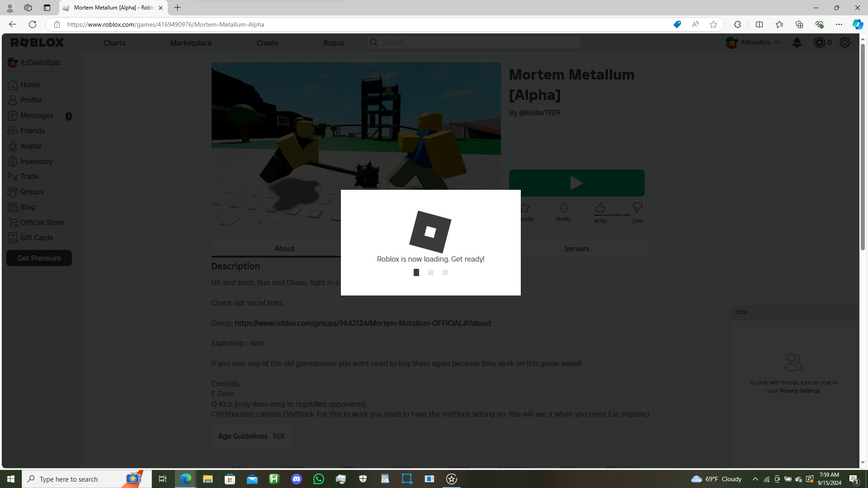Open File Explorer from taskbar
Screen dimensions: 868x488
pyautogui.click(x=208, y=479)
